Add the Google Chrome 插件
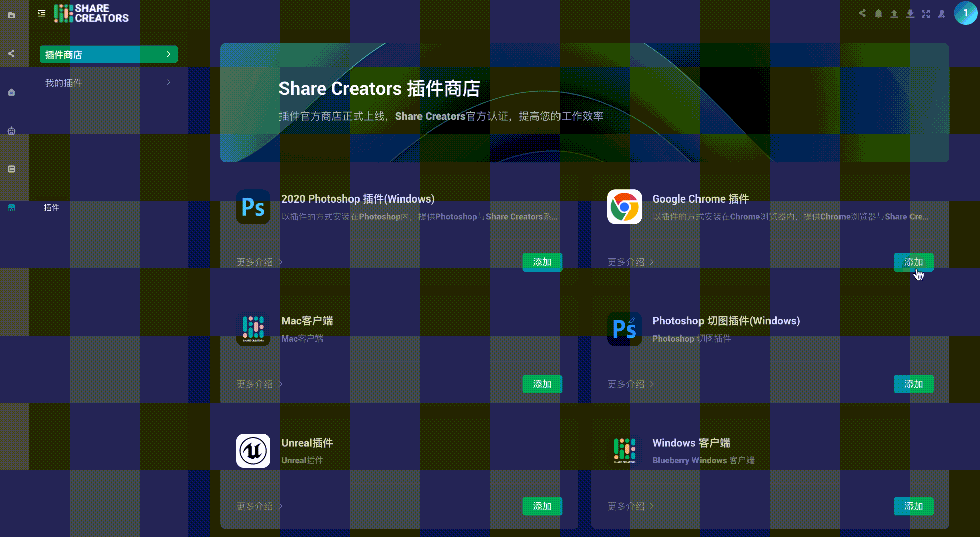The height and width of the screenshot is (537, 980). pyautogui.click(x=913, y=262)
